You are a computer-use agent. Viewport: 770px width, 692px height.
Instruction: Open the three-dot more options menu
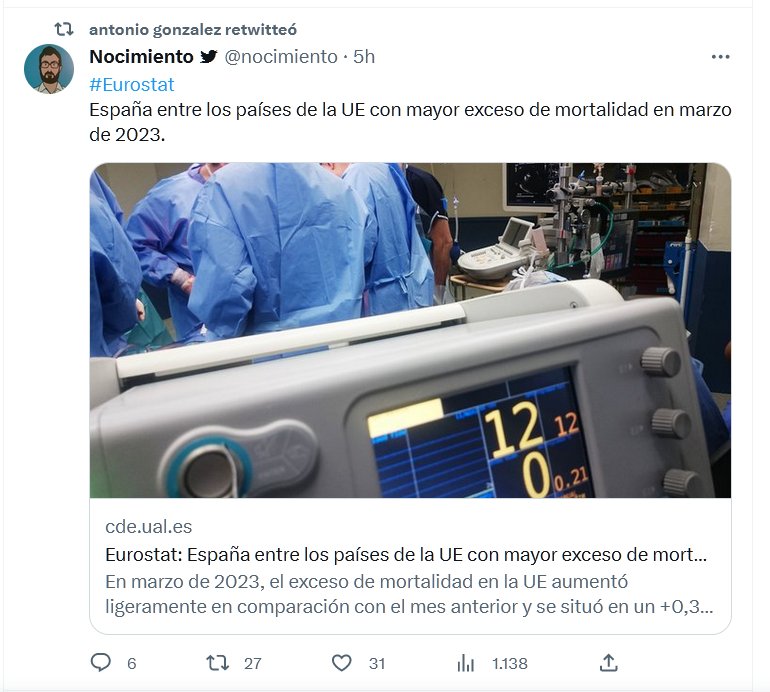(720, 57)
